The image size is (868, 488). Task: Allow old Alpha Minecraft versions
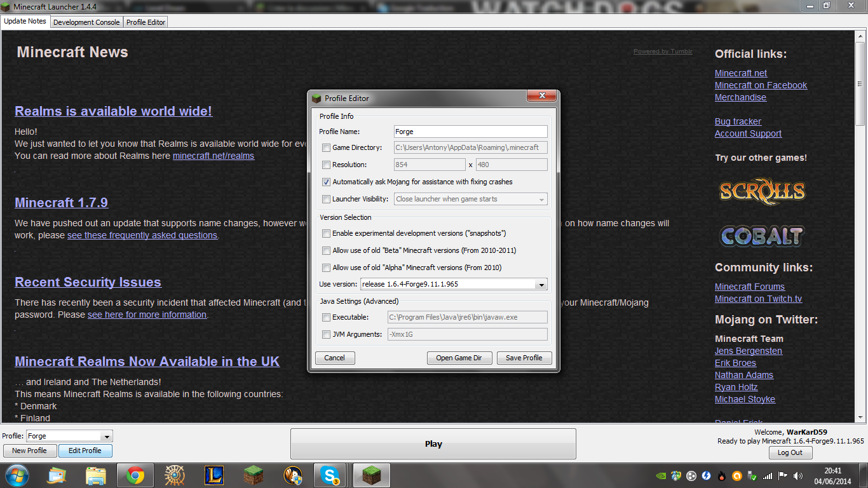click(x=327, y=268)
